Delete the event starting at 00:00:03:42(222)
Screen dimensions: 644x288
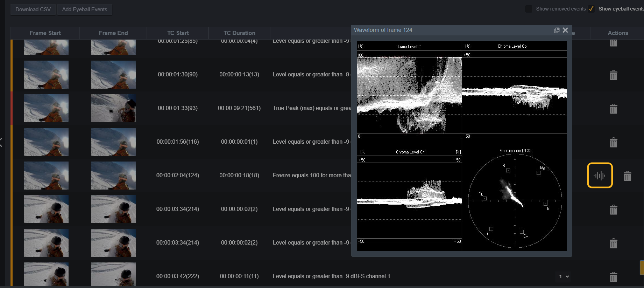(x=614, y=277)
